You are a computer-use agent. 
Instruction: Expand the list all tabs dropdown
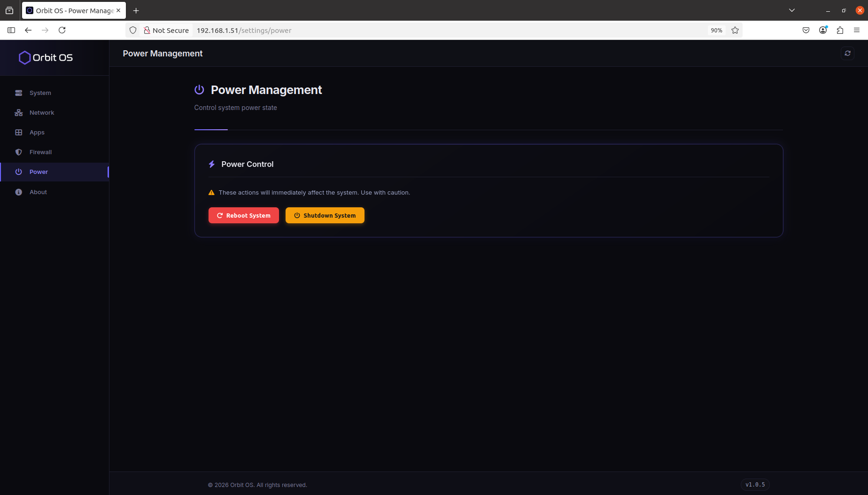pos(792,10)
